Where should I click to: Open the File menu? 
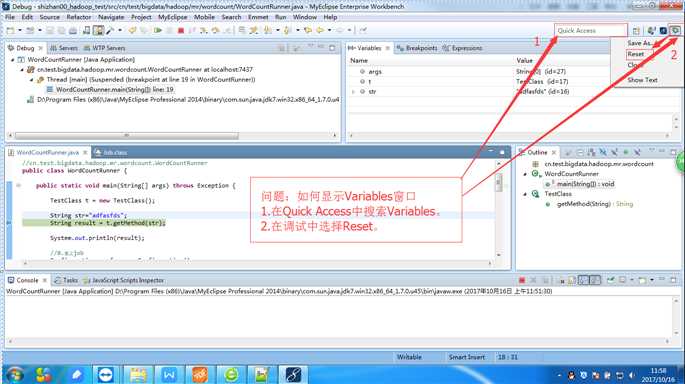coord(10,17)
